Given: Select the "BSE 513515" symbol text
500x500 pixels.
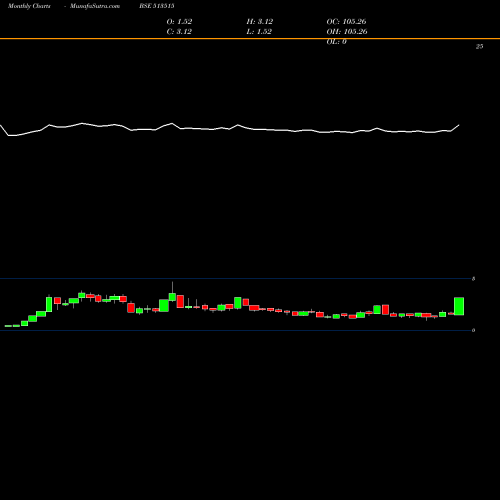Looking at the screenshot, I should 157,6.
